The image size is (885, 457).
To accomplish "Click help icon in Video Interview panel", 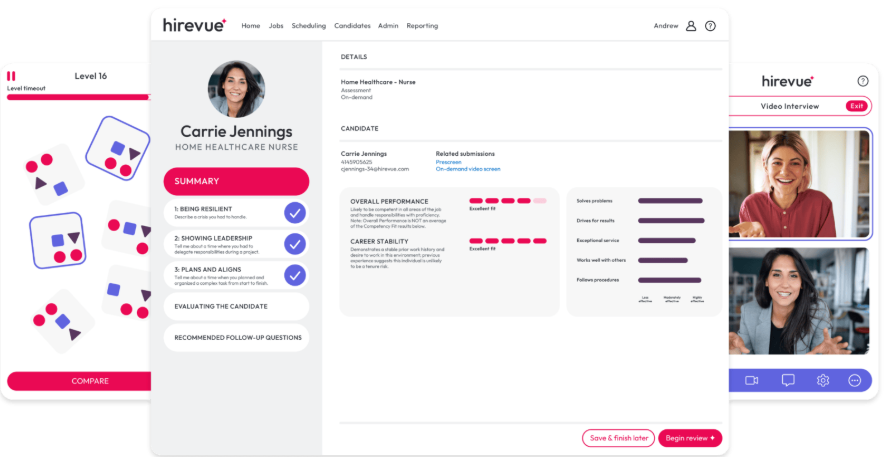I will pyautogui.click(x=863, y=81).
